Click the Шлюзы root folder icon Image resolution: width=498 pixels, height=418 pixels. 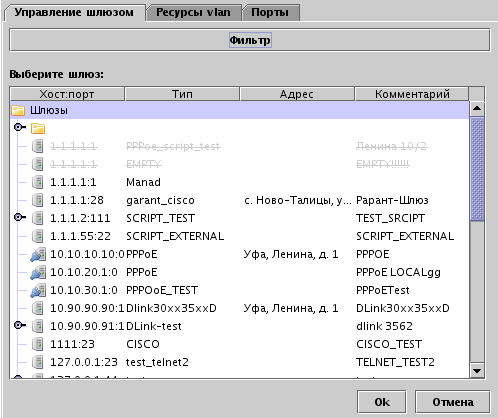(18, 110)
